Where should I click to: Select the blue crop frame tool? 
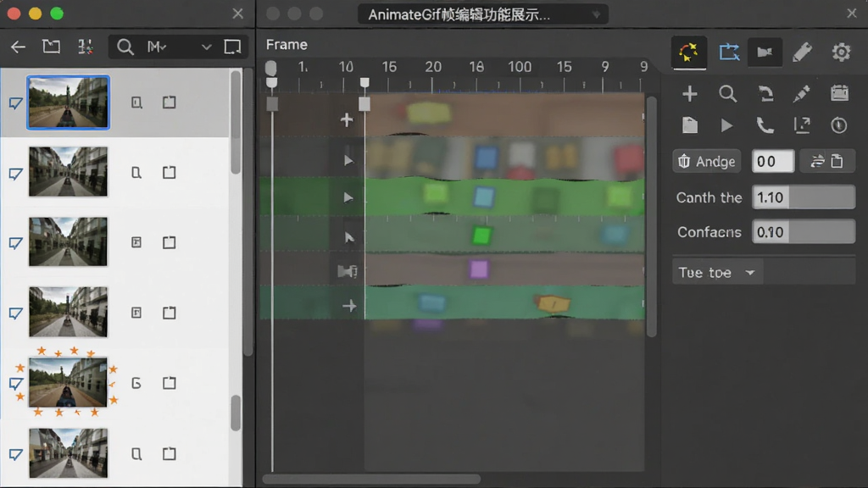(729, 53)
